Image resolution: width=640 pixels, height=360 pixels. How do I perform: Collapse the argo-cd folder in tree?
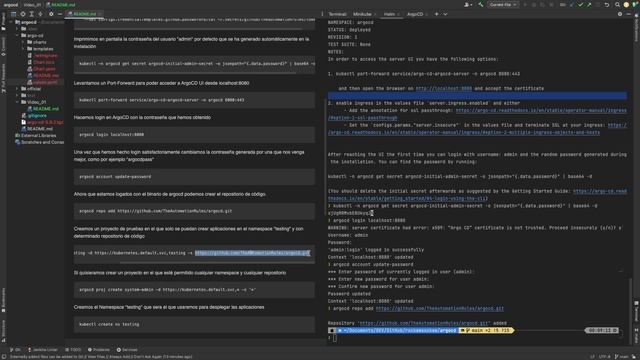pyautogui.click(x=17, y=36)
